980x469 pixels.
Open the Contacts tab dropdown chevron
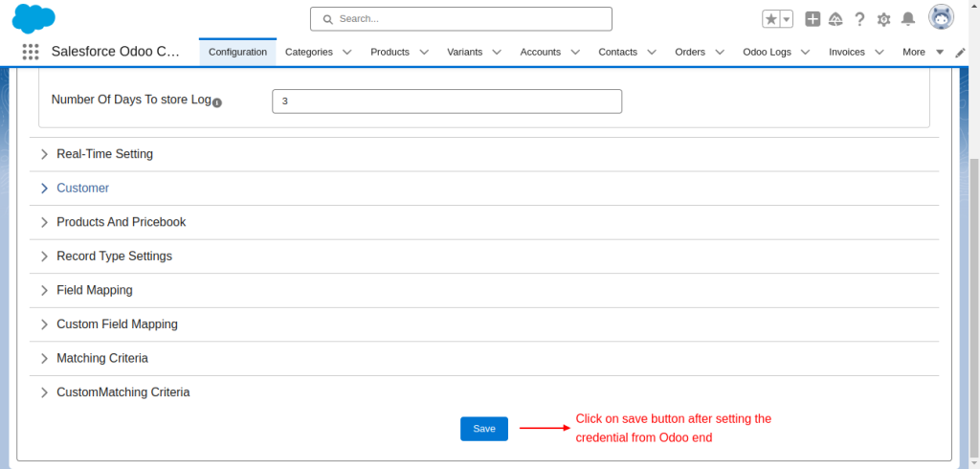tap(652, 52)
